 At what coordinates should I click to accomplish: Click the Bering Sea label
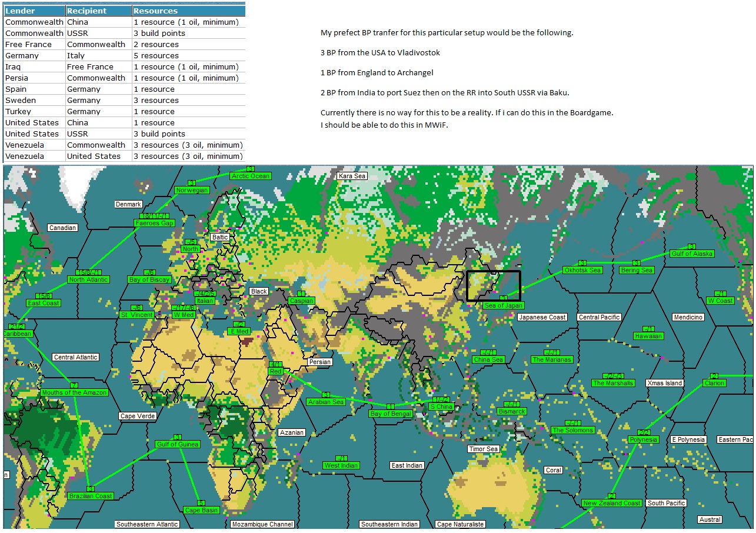(x=637, y=270)
